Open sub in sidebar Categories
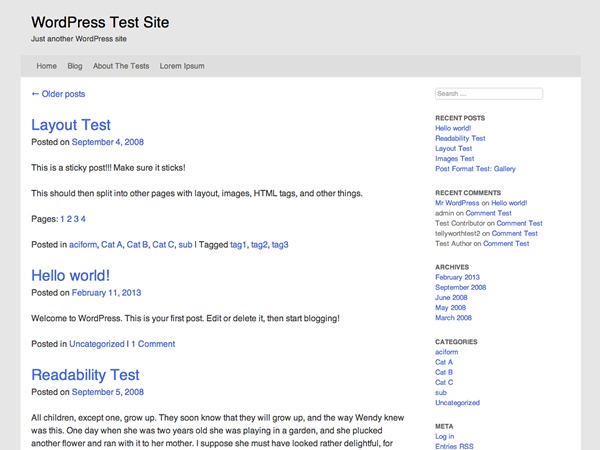 click(441, 393)
